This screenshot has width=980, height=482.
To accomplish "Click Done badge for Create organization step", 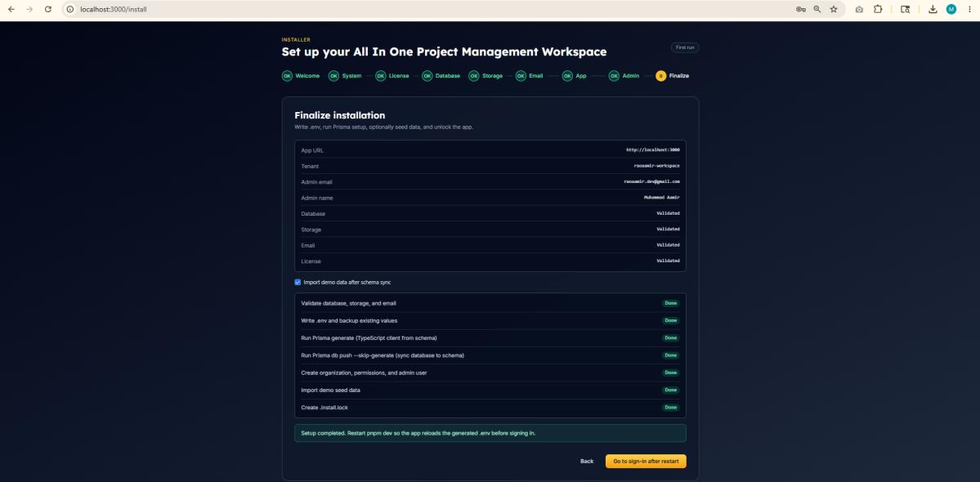I will 670,373.
